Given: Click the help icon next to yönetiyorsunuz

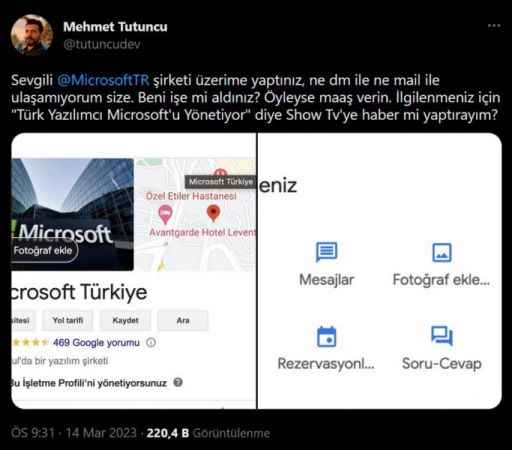Looking at the screenshot, I should click(178, 382).
